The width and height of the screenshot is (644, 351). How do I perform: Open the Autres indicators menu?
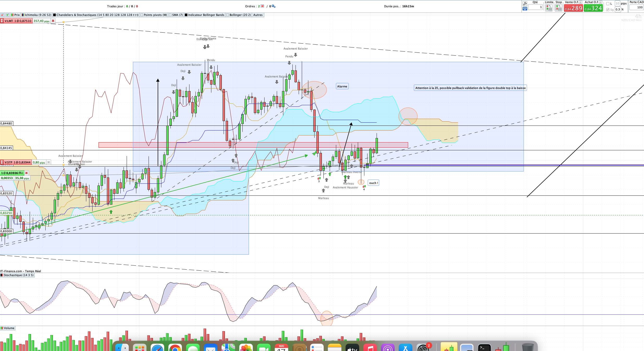pos(258,15)
